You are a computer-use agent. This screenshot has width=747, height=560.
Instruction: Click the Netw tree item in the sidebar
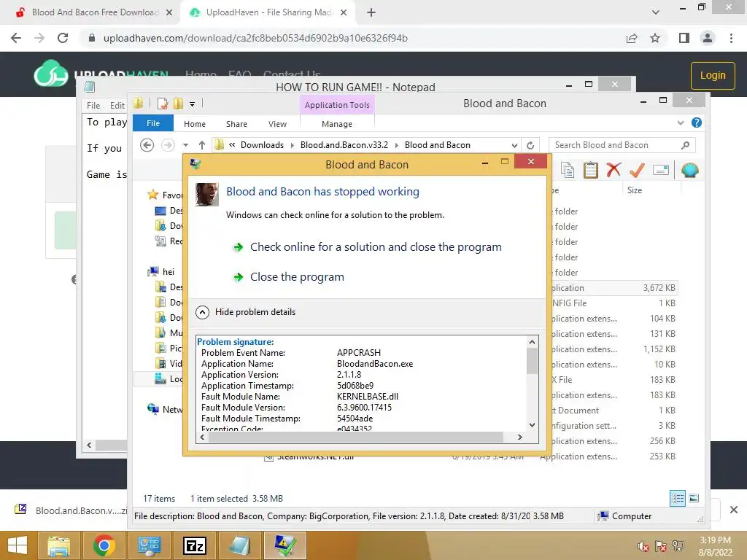point(166,410)
